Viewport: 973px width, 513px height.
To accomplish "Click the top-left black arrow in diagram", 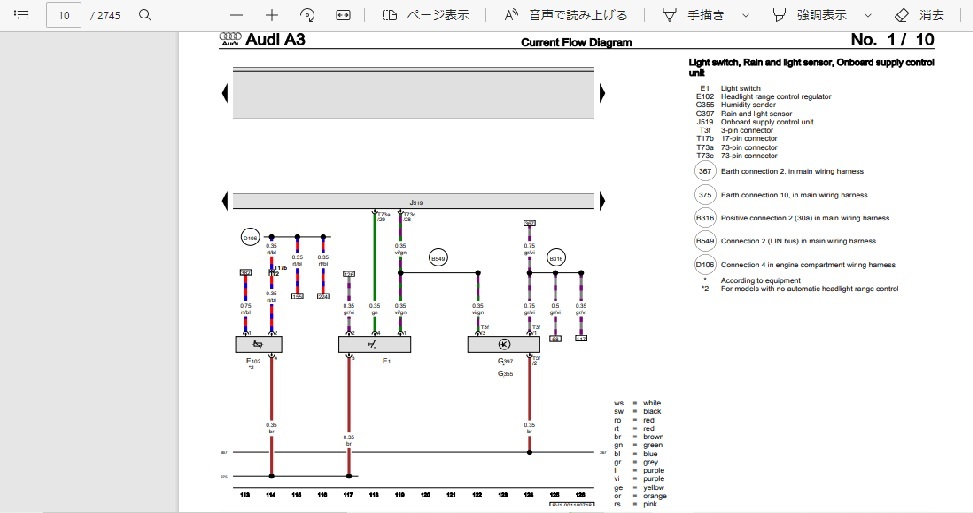I will tap(225, 93).
